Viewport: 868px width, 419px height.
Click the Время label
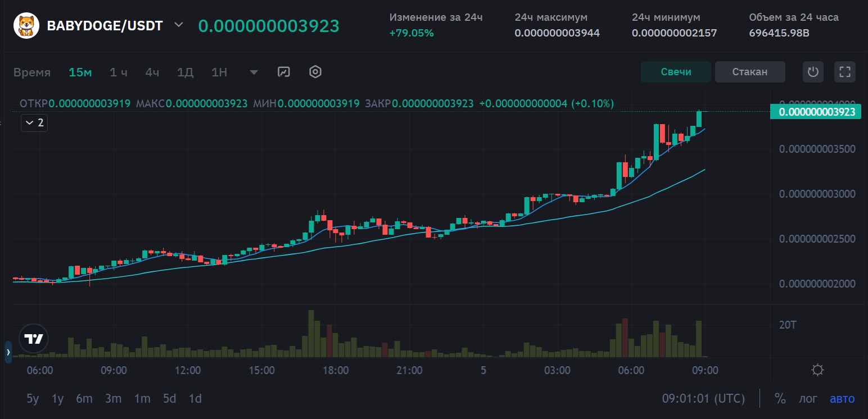click(x=32, y=72)
